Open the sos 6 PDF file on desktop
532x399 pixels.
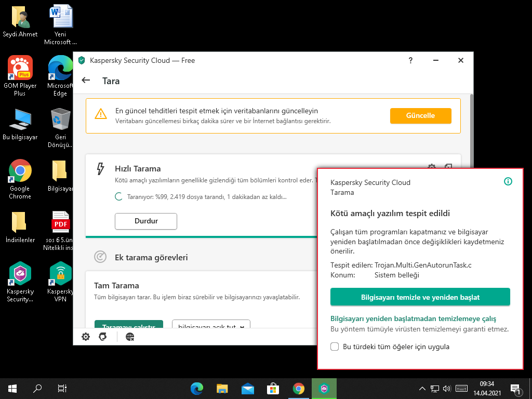coord(60,231)
